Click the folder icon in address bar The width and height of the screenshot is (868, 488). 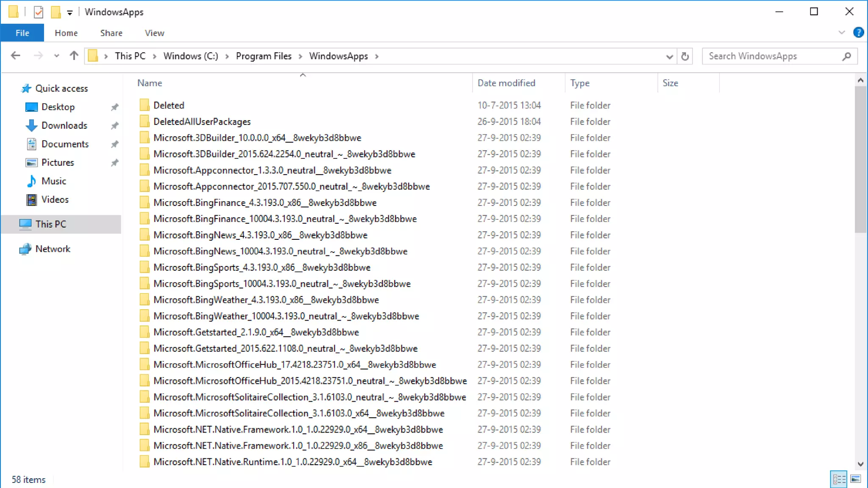point(93,55)
